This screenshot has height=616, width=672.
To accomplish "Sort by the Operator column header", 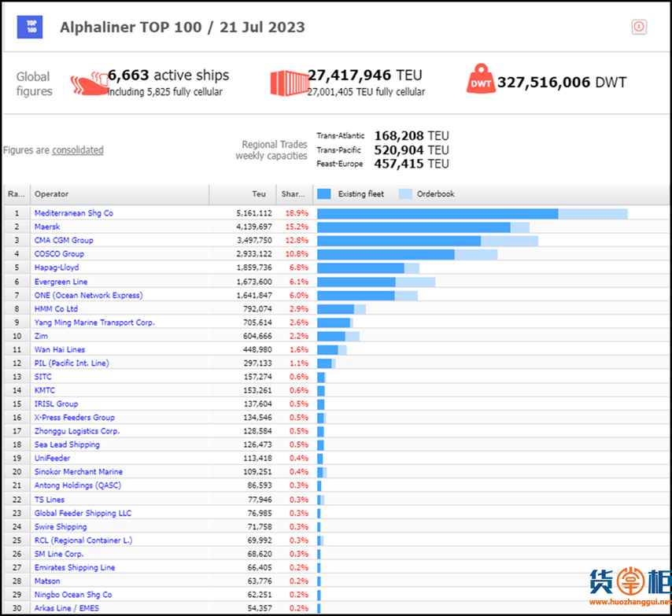I will click(120, 194).
